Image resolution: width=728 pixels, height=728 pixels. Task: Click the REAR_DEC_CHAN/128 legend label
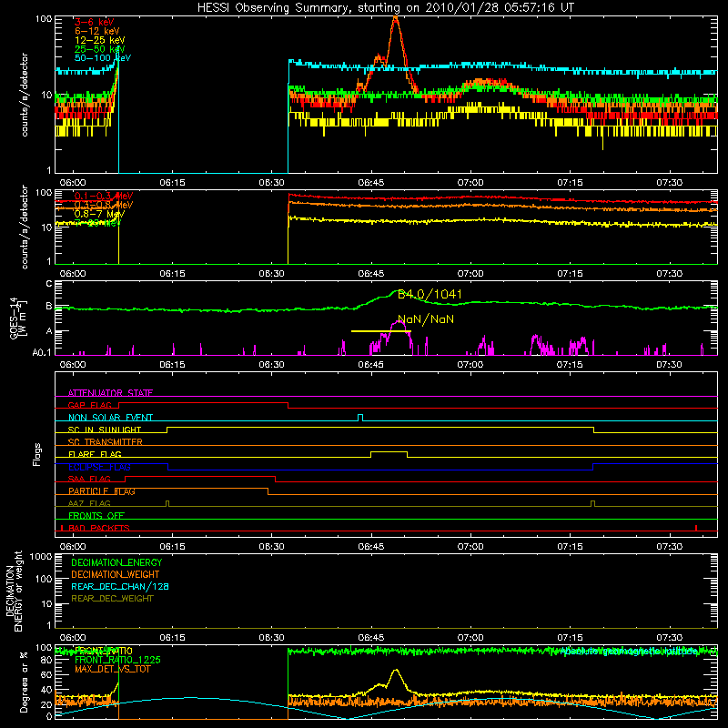coord(120,586)
